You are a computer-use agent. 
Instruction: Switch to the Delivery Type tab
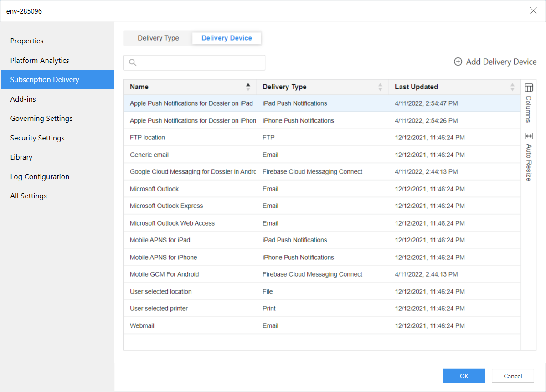(x=158, y=38)
